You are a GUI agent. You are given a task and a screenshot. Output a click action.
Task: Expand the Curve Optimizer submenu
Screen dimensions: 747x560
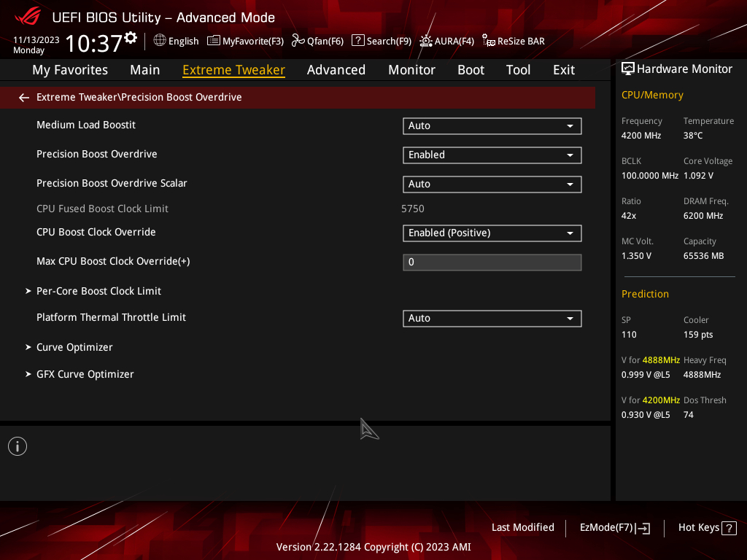69,347
